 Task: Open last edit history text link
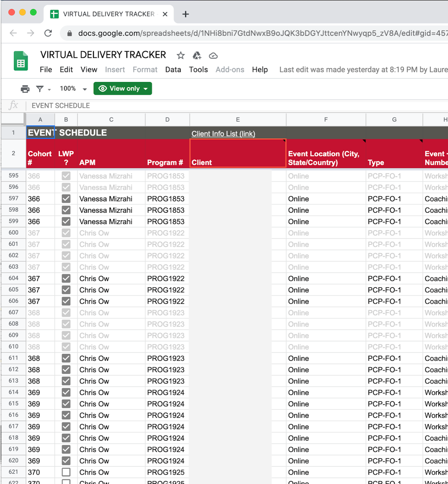(x=363, y=70)
